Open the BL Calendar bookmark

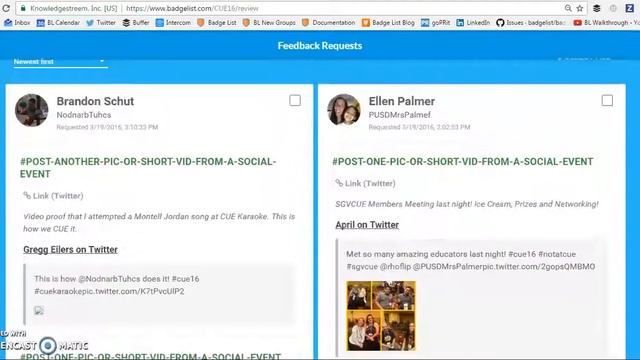(x=58, y=23)
